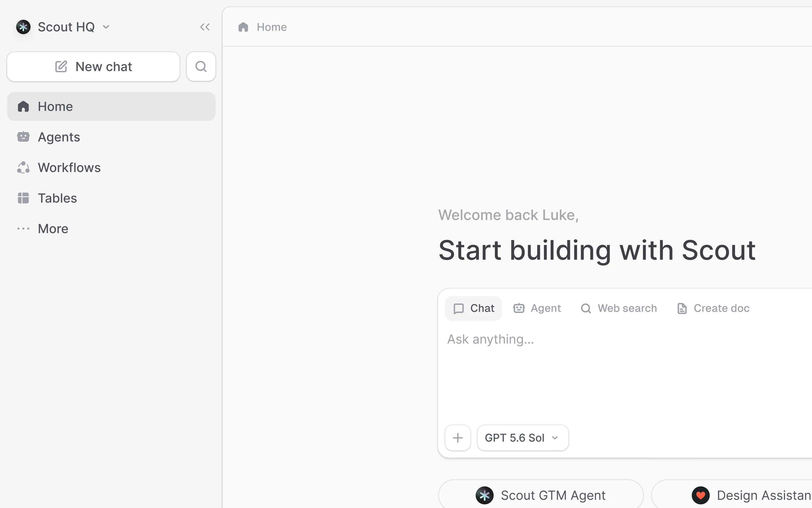
Task: Click the "Welcome back Luke," text
Action: coord(508,215)
